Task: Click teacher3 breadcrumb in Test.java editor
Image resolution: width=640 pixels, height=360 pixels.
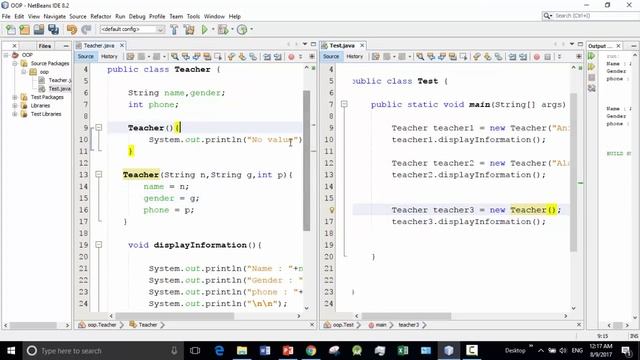Action: 409,325
